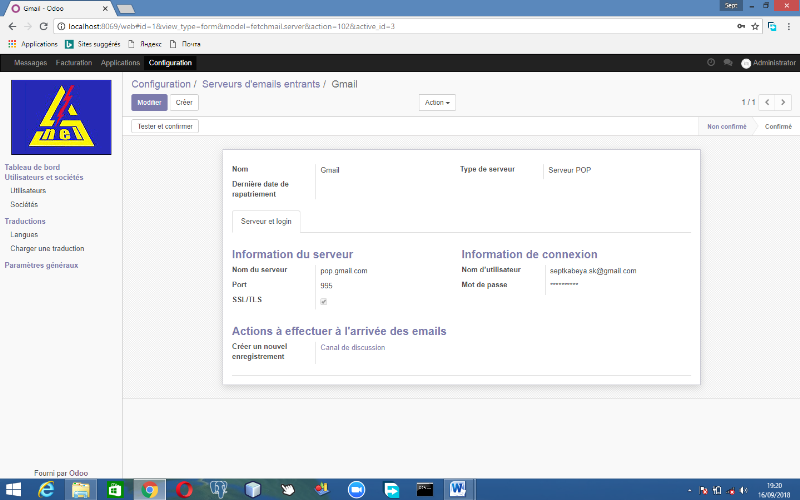Viewport: 800px width, 500px height.
Task: Click Tester et confirmer button
Action: [166, 127]
